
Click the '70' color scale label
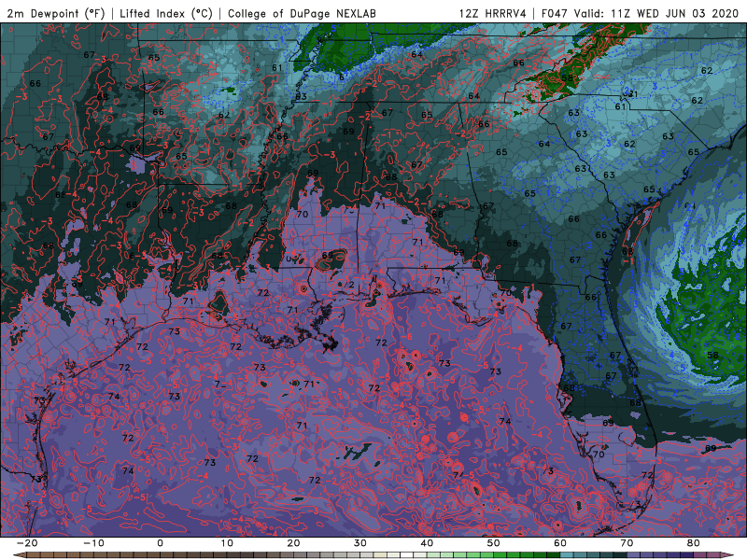(x=627, y=543)
